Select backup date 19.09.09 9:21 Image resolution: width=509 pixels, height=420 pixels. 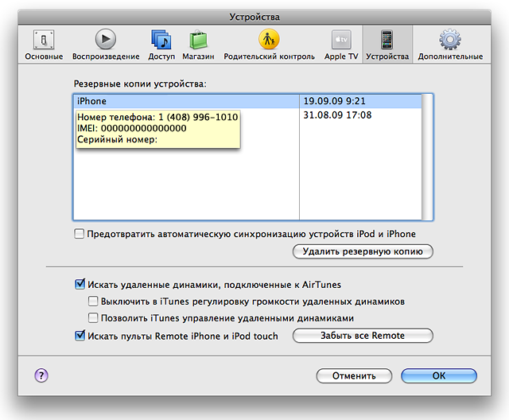pos(334,101)
